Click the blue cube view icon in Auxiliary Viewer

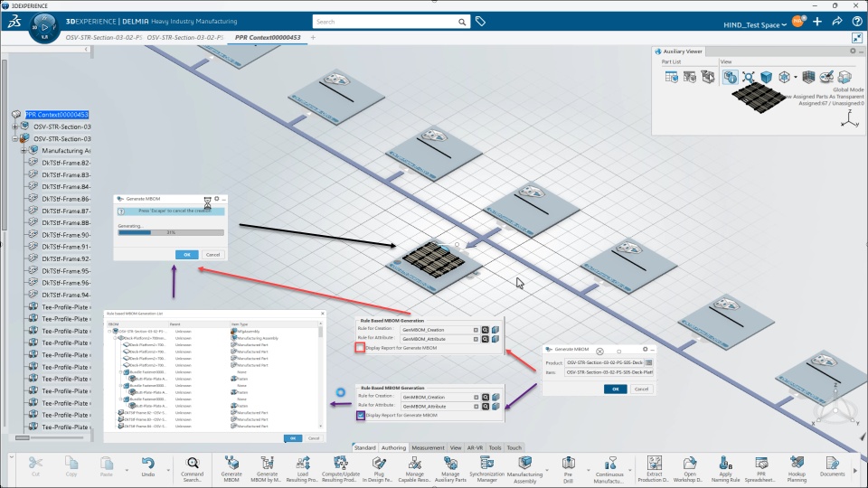766,77
